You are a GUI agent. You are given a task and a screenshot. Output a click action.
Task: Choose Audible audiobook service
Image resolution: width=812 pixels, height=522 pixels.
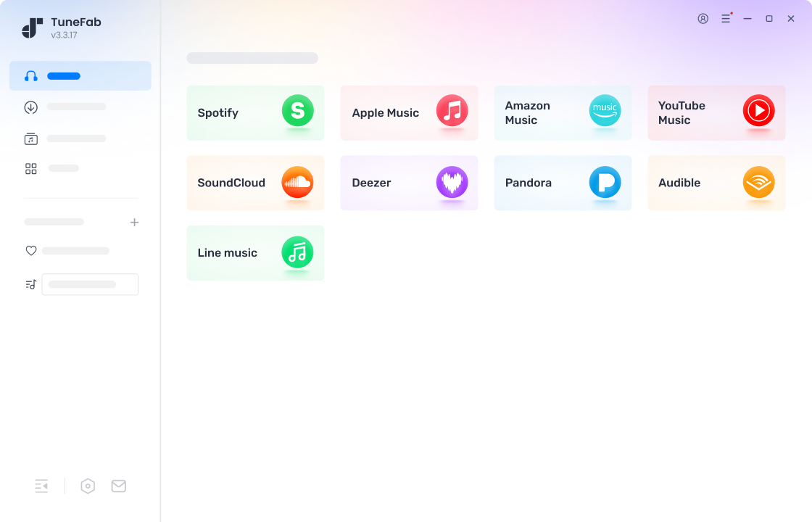[716, 183]
